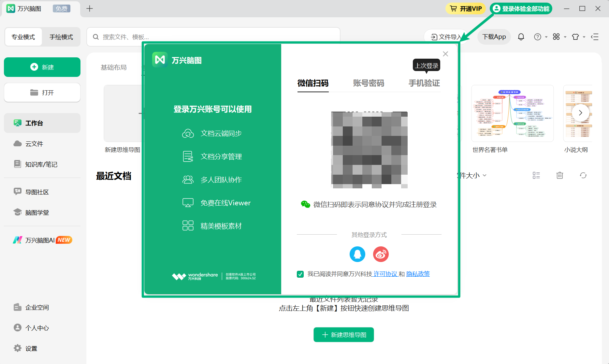The height and width of the screenshot is (364, 609).
Task: Click the 多人团队协作 people icon
Action: tap(188, 180)
